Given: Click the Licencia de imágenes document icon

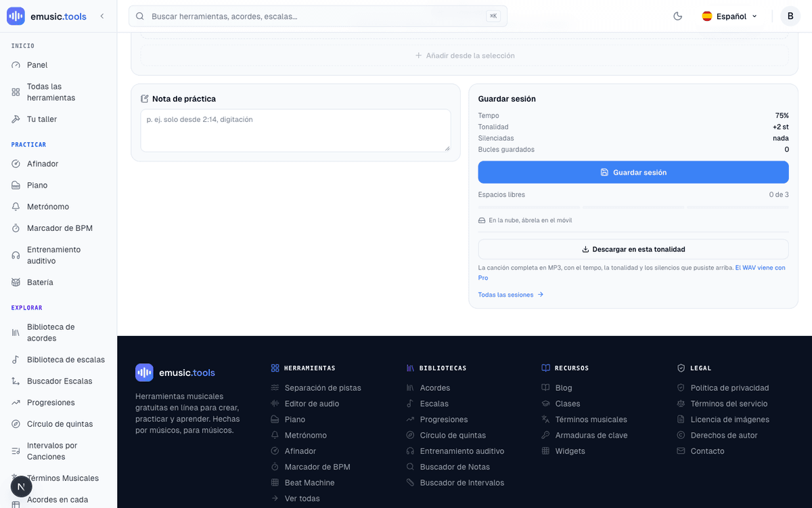Looking at the screenshot, I should tap(681, 419).
